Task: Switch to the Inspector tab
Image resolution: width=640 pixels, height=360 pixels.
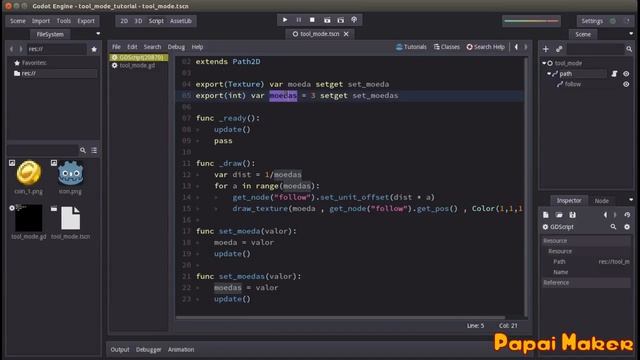Action: 569,200
